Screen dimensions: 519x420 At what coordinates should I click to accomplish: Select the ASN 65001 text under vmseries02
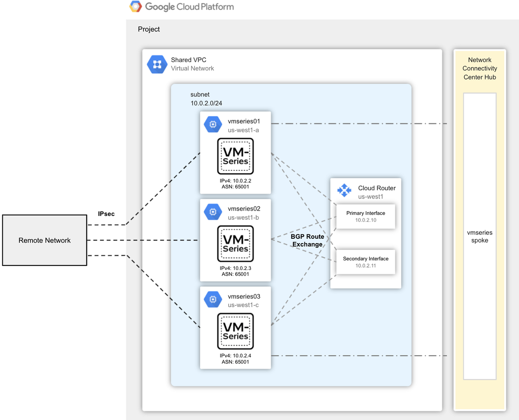click(235, 274)
